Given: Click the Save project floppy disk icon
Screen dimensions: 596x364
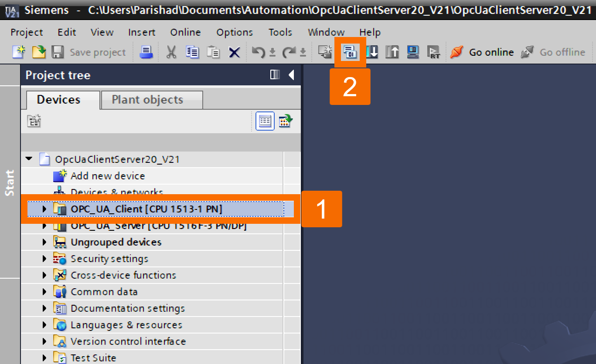Looking at the screenshot, I should pyautogui.click(x=58, y=52).
